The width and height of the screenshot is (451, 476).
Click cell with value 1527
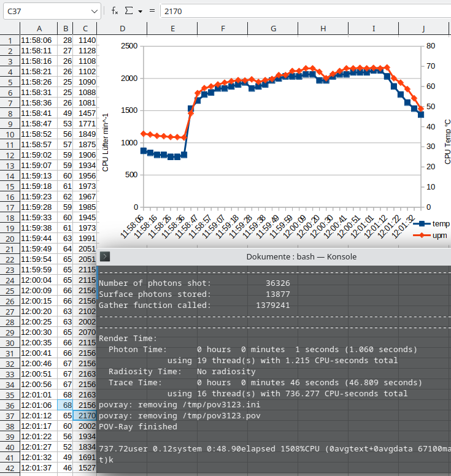tap(85, 468)
